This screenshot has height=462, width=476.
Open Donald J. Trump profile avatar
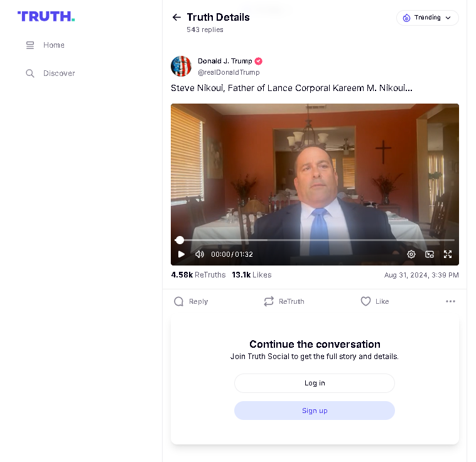pyautogui.click(x=181, y=66)
